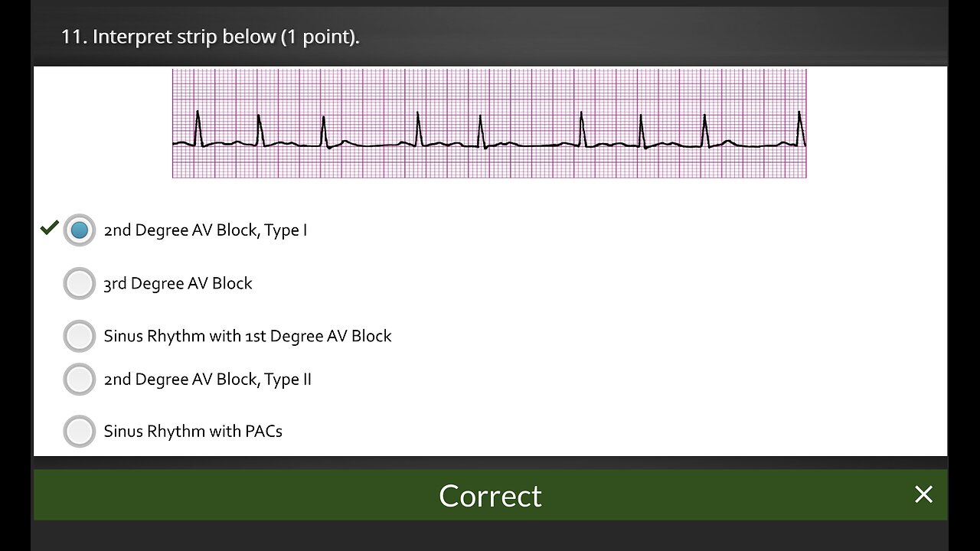Click the "2nd Degree AV Block, Type I" label text
Image resolution: width=980 pixels, height=551 pixels.
(205, 230)
